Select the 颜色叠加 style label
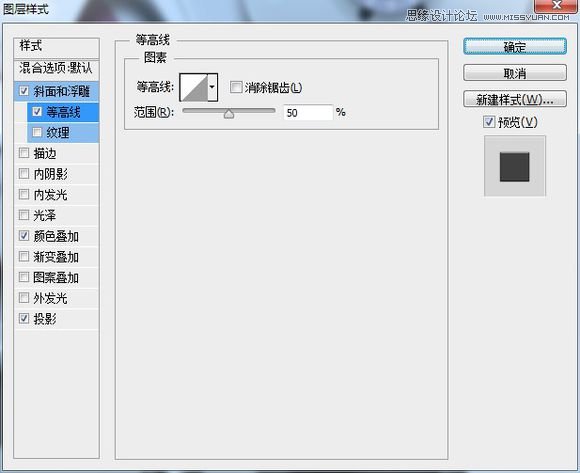 [56, 236]
